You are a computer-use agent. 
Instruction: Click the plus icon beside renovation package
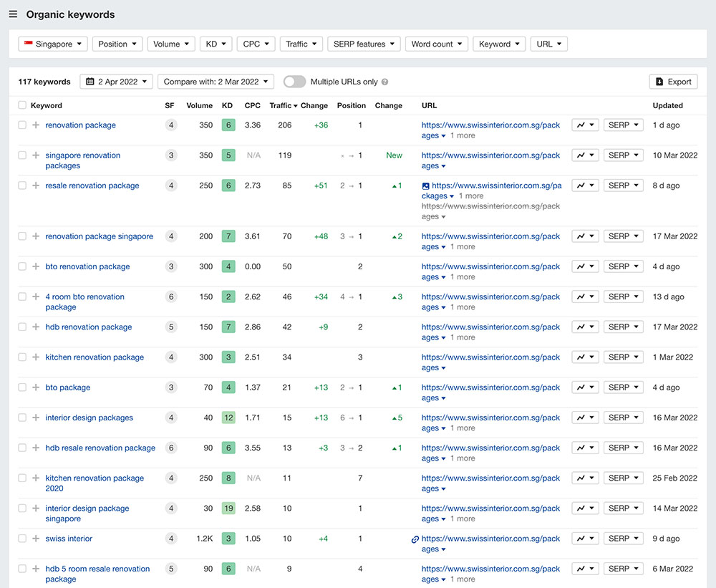click(36, 125)
